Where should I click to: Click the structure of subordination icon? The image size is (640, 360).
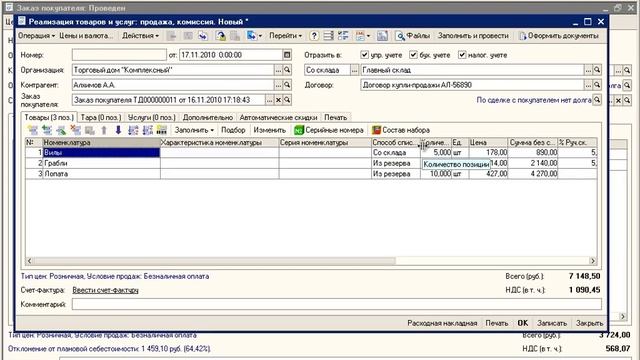pyautogui.click(x=343, y=36)
